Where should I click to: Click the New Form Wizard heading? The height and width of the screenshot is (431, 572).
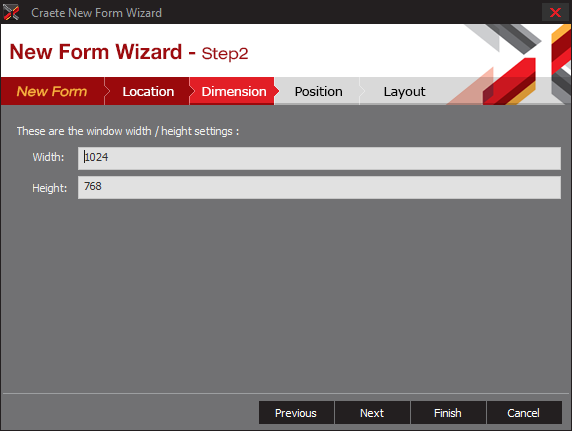[96, 52]
